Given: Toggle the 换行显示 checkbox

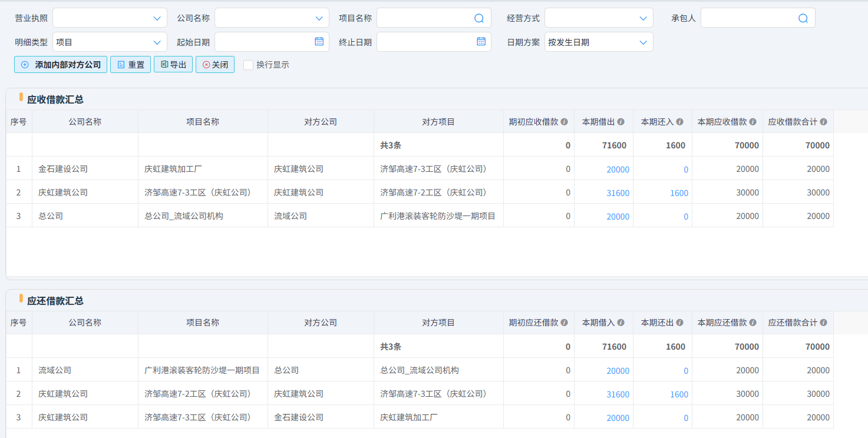Looking at the screenshot, I should pos(248,65).
